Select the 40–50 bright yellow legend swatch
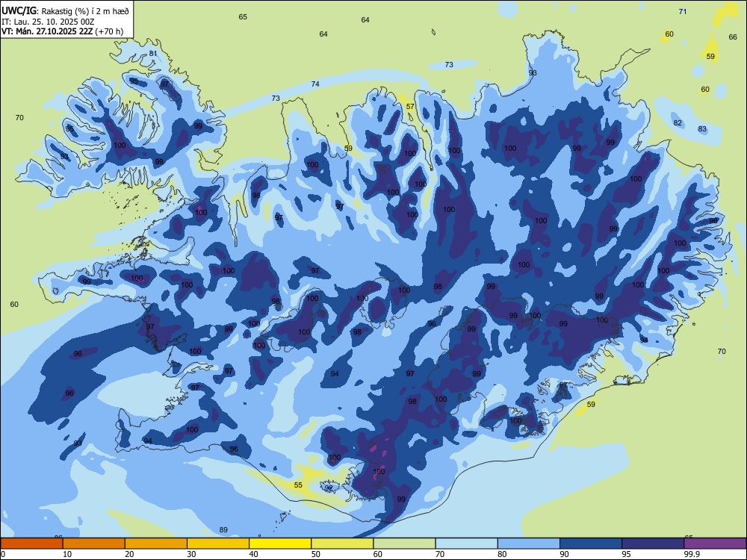 click(x=280, y=544)
